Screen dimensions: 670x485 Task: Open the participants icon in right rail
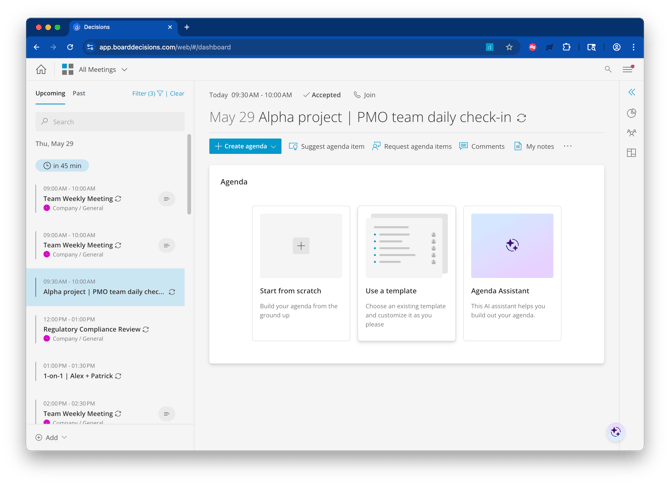click(x=632, y=133)
